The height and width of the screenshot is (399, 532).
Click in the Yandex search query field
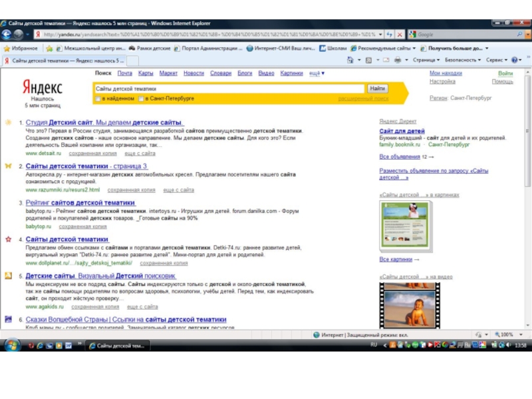(x=229, y=88)
